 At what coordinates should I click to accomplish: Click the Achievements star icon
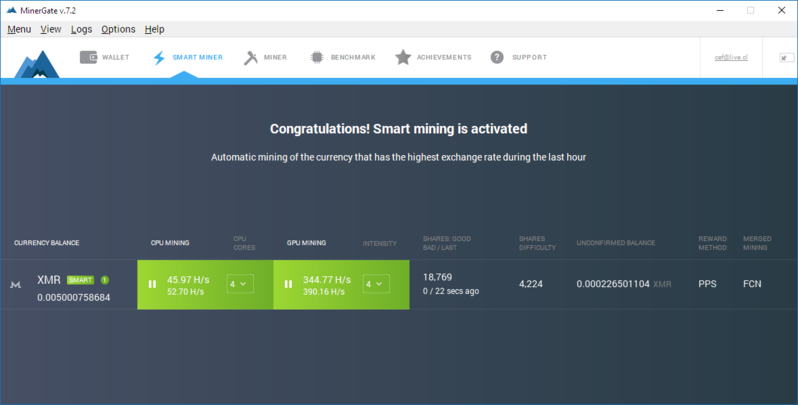point(402,57)
